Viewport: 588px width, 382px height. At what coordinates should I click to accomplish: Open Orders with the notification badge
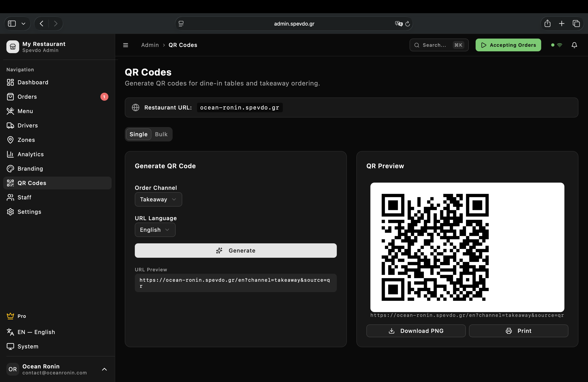[x=27, y=96]
